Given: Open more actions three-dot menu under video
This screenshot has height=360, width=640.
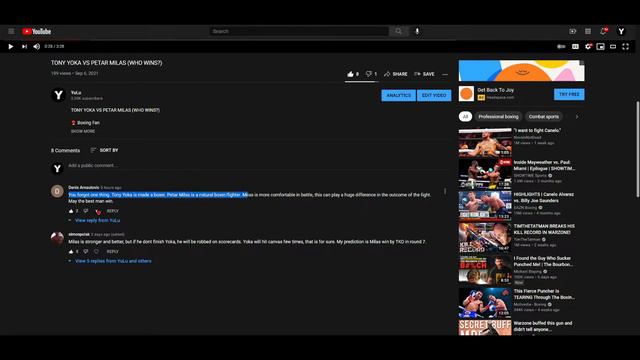Looking at the screenshot, I should coord(445,74).
